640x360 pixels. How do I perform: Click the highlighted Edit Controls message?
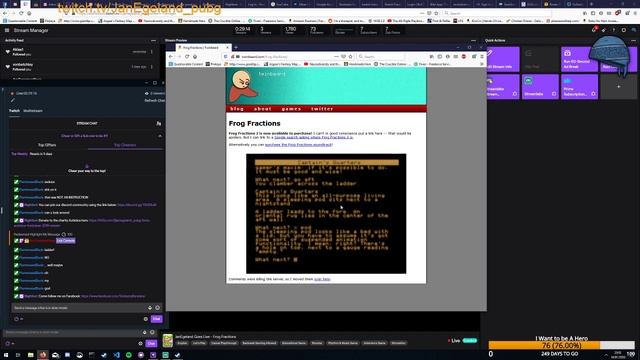66,241
